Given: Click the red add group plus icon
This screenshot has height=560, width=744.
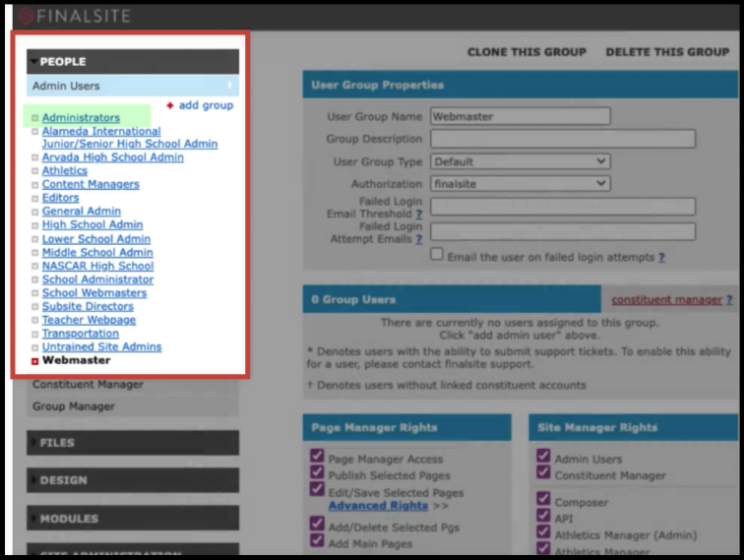Looking at the screenshot, I should tap(169, 104).
